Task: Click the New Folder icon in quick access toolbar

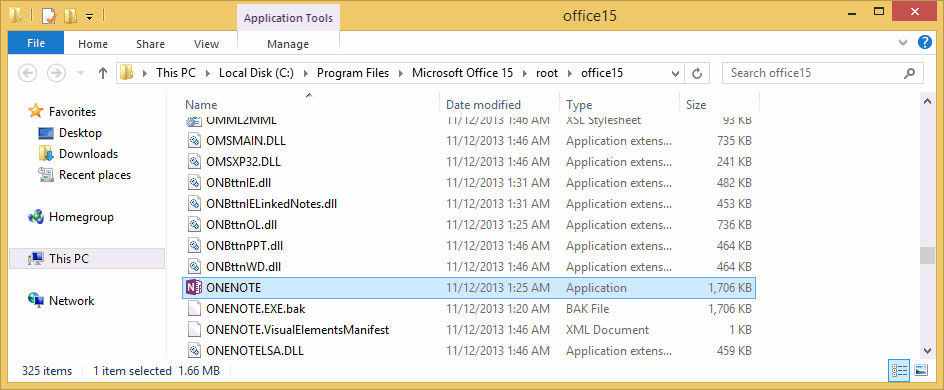Action: click(70, 16)
